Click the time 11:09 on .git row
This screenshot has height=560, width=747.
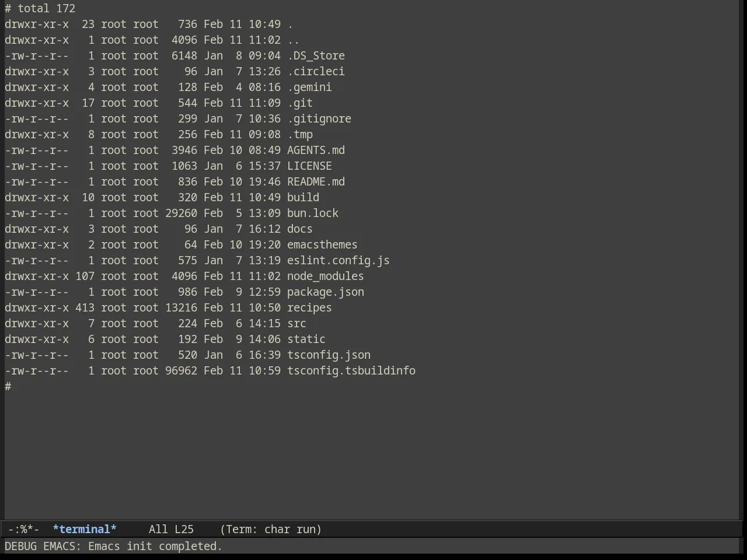click(x=264, y=103)
